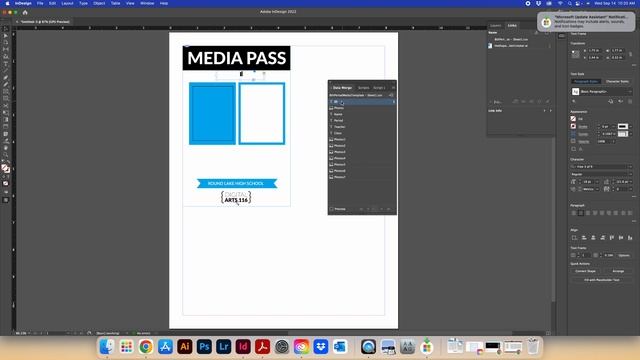The height and width of the screenshot is (360, 640).
Task: Enable the Preview checkbox in Data Merge
Action: tap(331, 209)
